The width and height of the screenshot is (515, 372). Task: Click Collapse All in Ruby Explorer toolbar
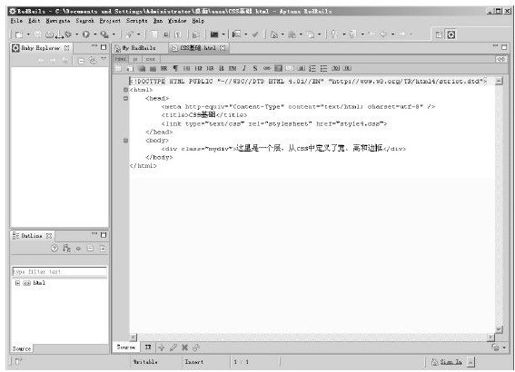coord(81,61)
